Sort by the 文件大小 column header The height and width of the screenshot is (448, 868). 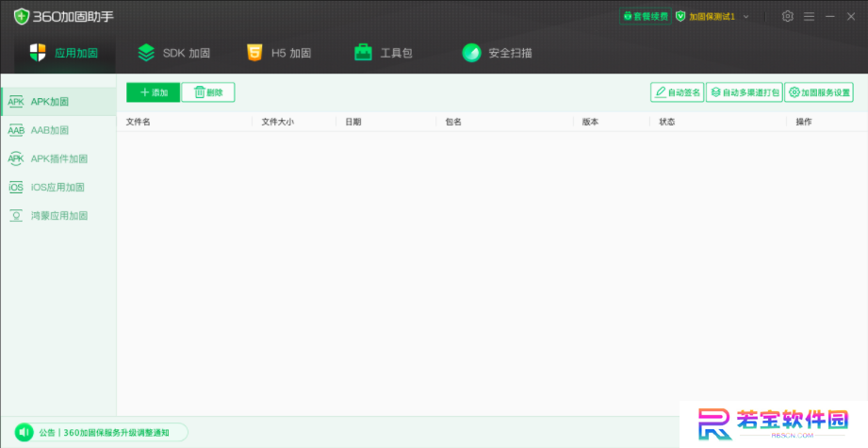(277, 122)
